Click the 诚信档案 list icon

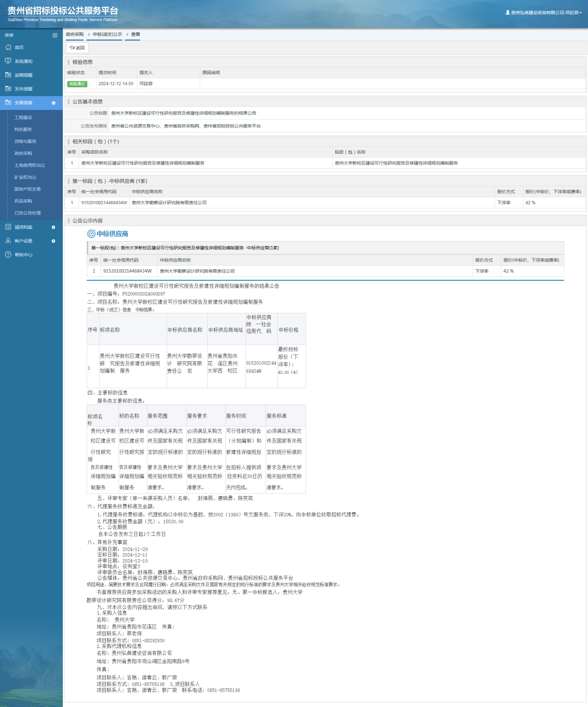[x=8, y=227]
